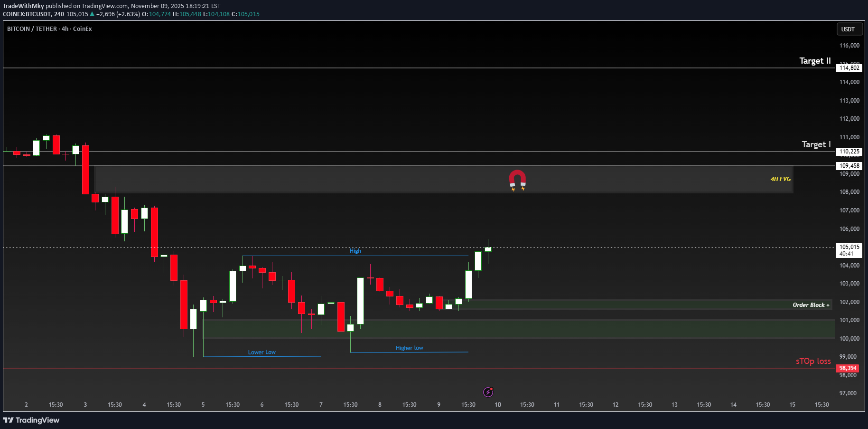Click the red notification dot on the event marker
Viewport: 868px width, 429px height.
click(x=492, y=388)
